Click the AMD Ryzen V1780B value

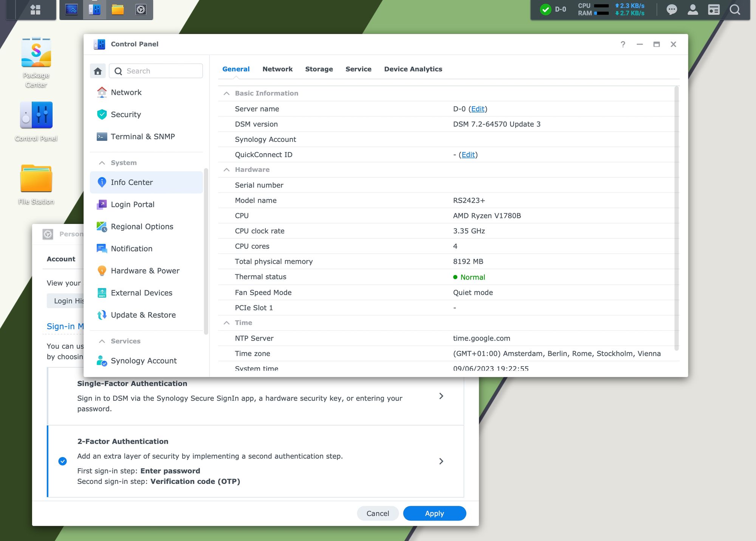487,216
